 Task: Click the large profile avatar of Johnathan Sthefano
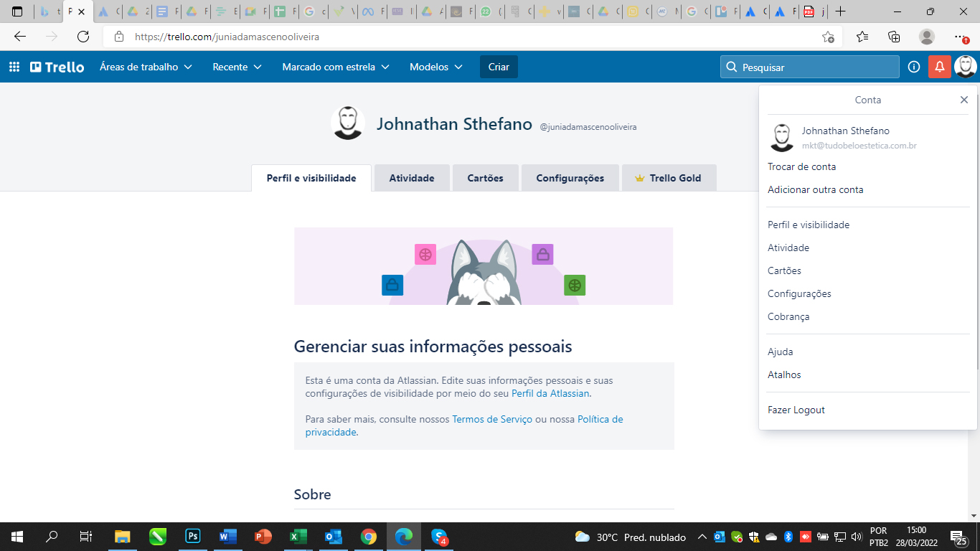[x=348, y=123]
